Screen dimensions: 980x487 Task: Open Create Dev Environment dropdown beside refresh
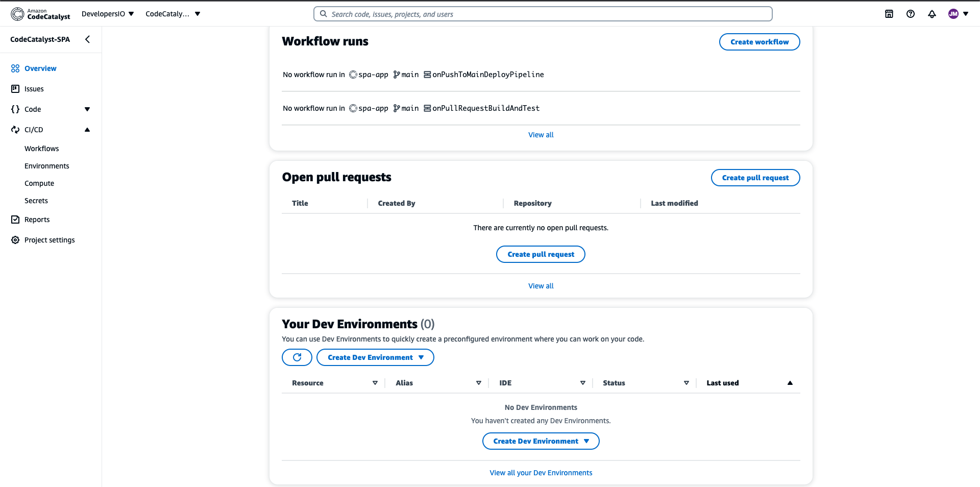375,357
